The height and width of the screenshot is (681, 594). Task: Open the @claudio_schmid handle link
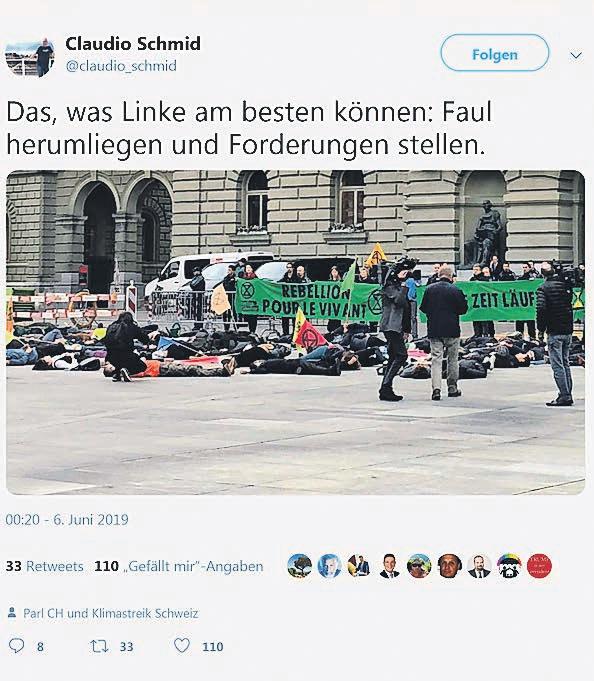[x=121, y=66]
